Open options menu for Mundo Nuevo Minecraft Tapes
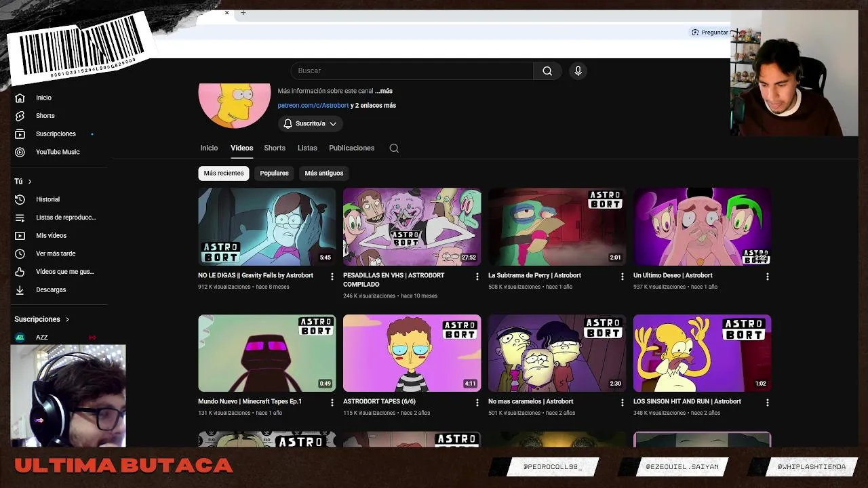 (x=332, y=403)
